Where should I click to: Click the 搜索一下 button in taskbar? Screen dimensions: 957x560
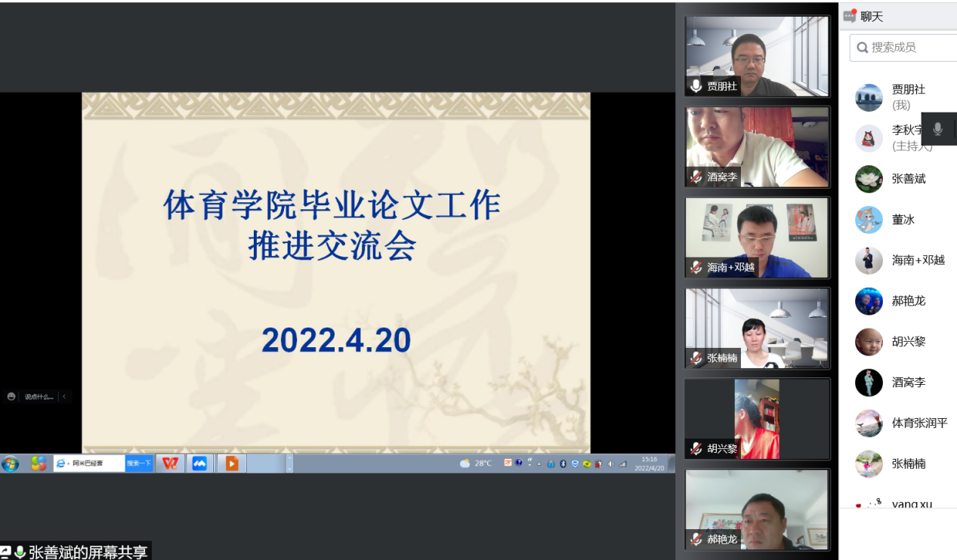coord(139,463)
